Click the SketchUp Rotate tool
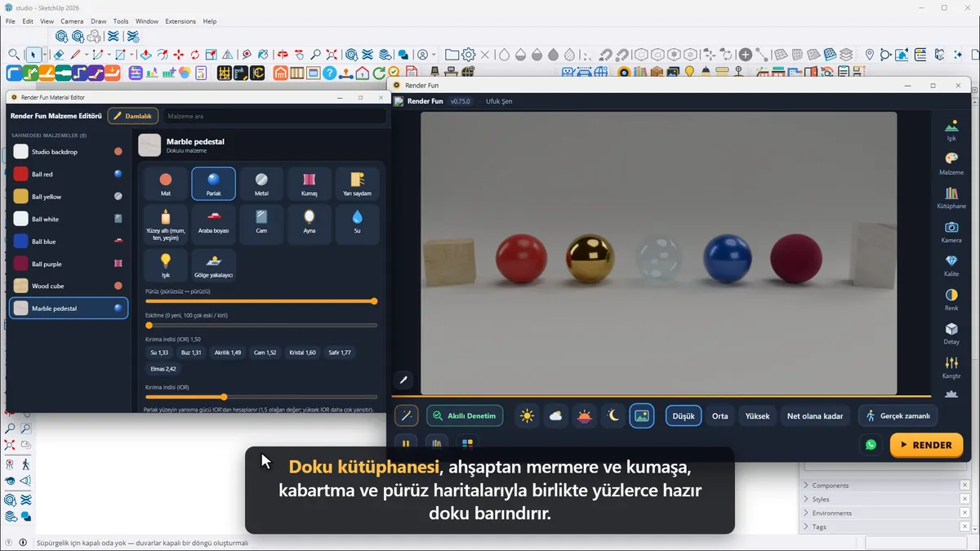980x551 pixels. tap(195, 55)
